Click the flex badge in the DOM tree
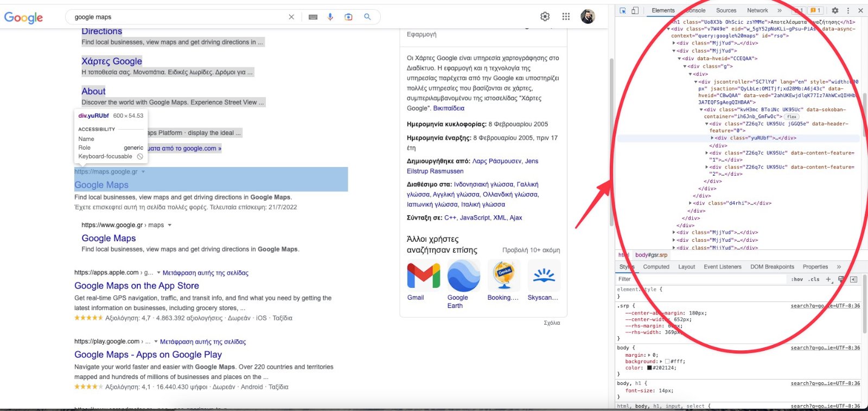The image size is (868, 411). [792, 117]
